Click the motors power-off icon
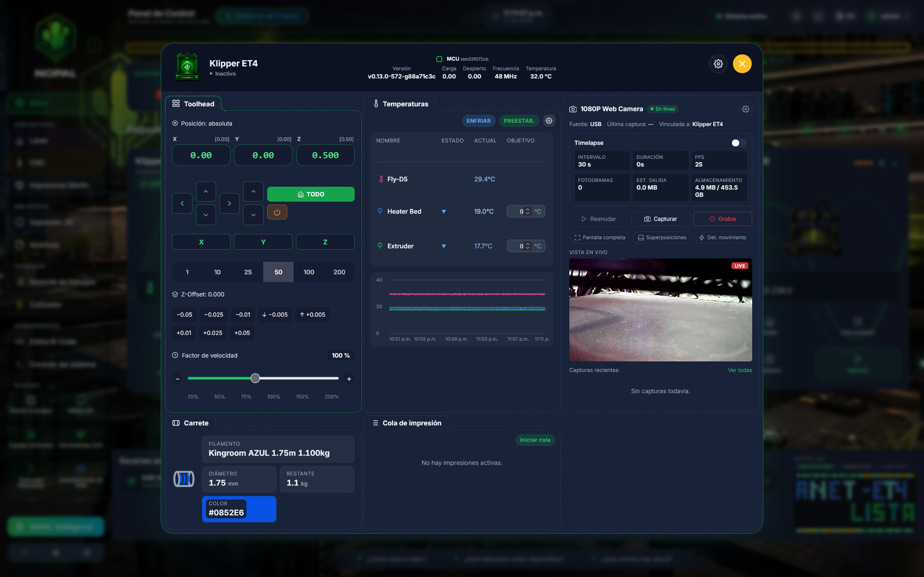 tap(277, 212)
